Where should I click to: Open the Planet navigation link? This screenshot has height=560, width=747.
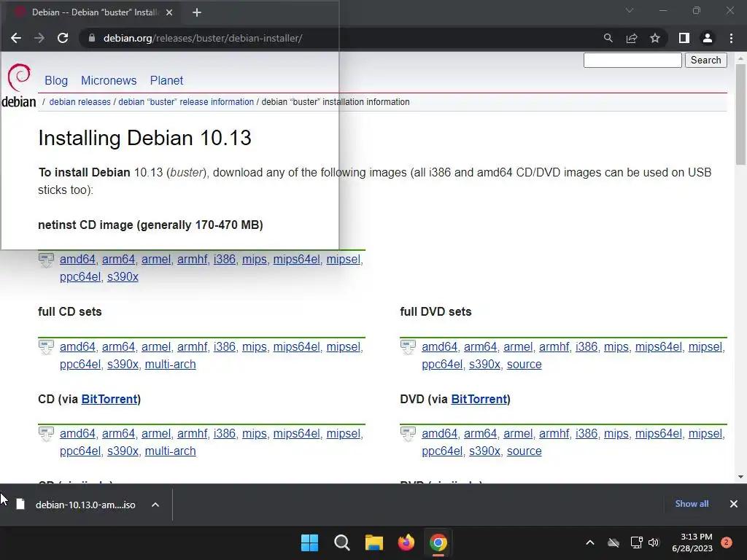(x=166, y=80)
